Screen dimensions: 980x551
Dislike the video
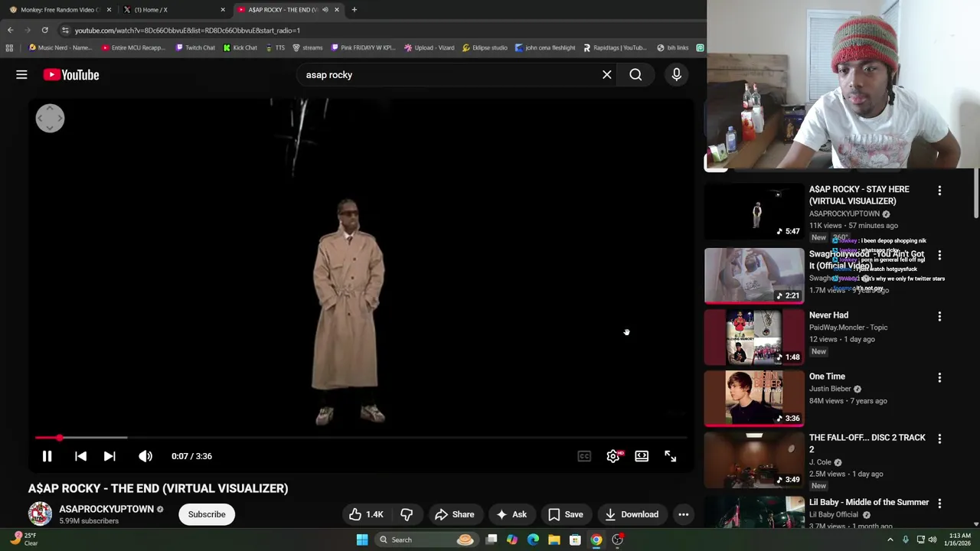(x=407, y=514)
